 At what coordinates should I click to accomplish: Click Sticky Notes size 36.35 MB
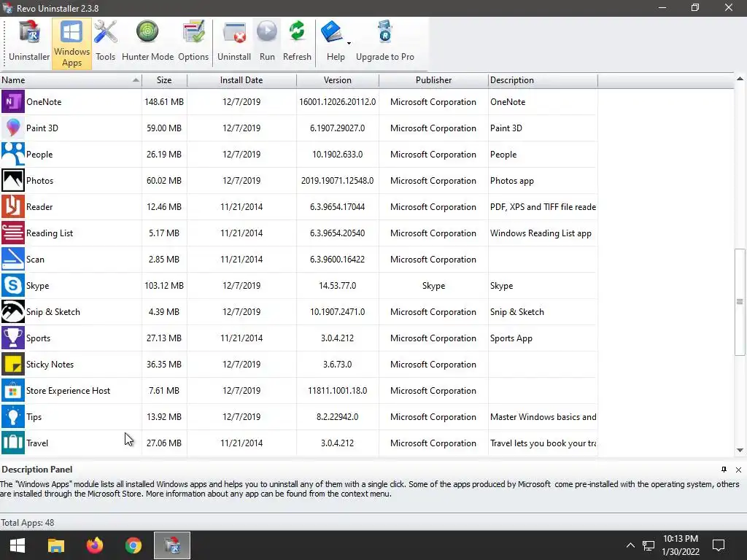point(164,365)
